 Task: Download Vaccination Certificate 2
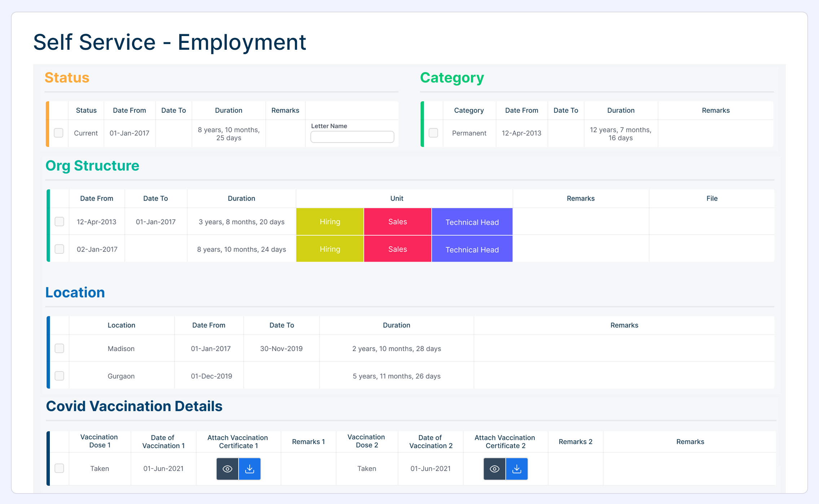[517, 469]
